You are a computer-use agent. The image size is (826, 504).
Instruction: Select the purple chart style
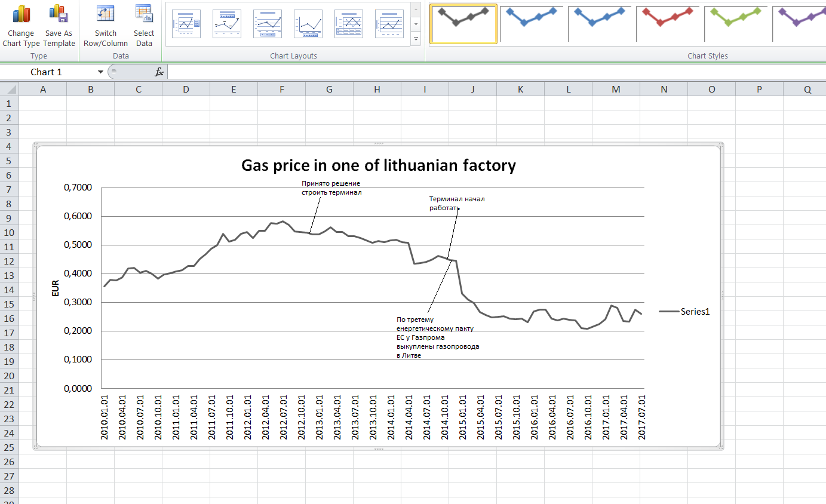[800, 23]
